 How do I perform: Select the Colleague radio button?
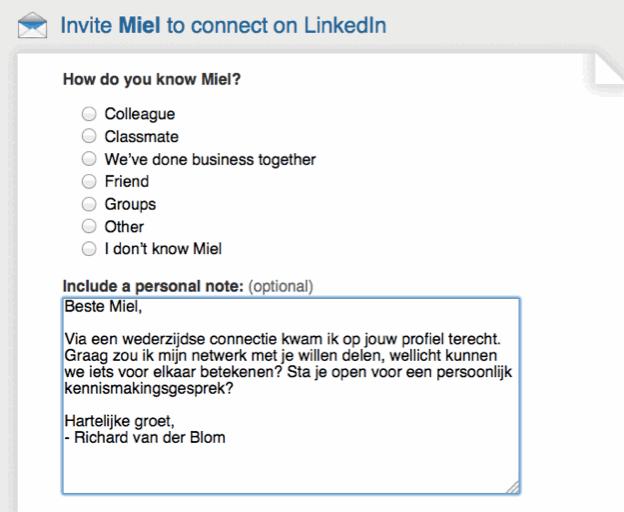90,114
